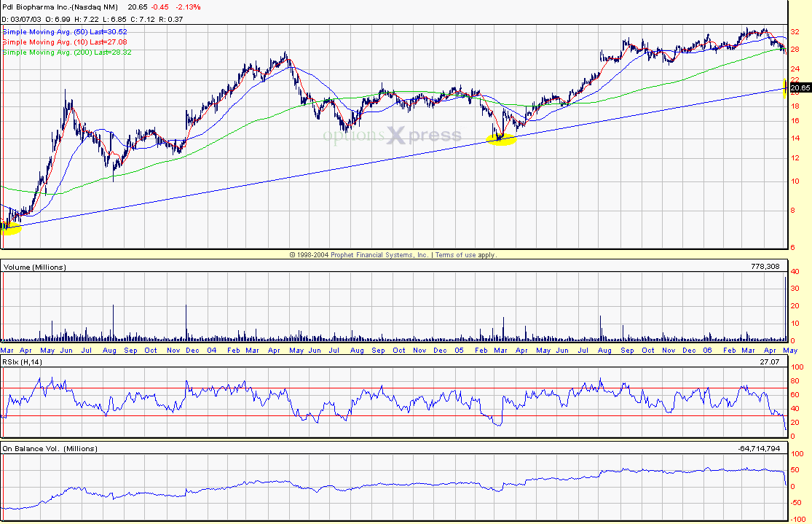
Task: Click the -50 label on the on balance volume axis
Action: click(797, 503)
